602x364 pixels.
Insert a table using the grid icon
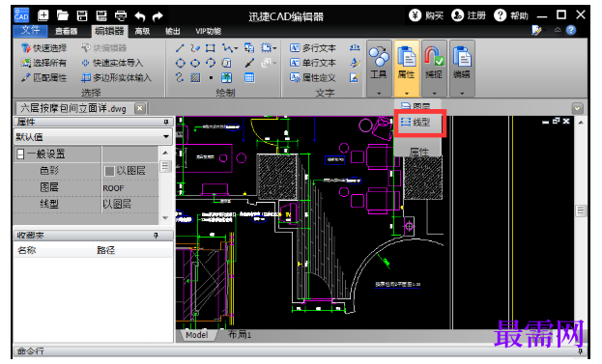pyautogui.click(x=249, y=78)
